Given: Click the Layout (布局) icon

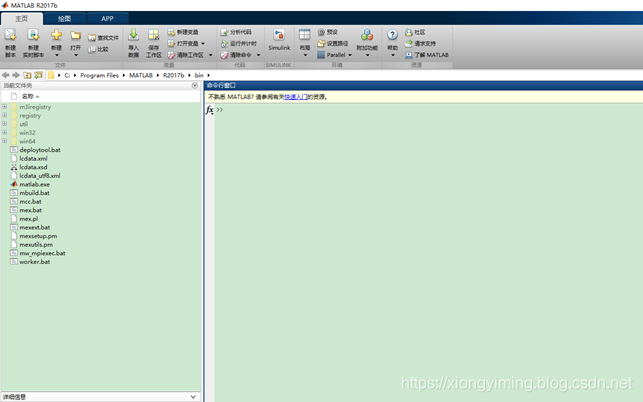Looking at the screenshot, I should click(x=305, y=35).
